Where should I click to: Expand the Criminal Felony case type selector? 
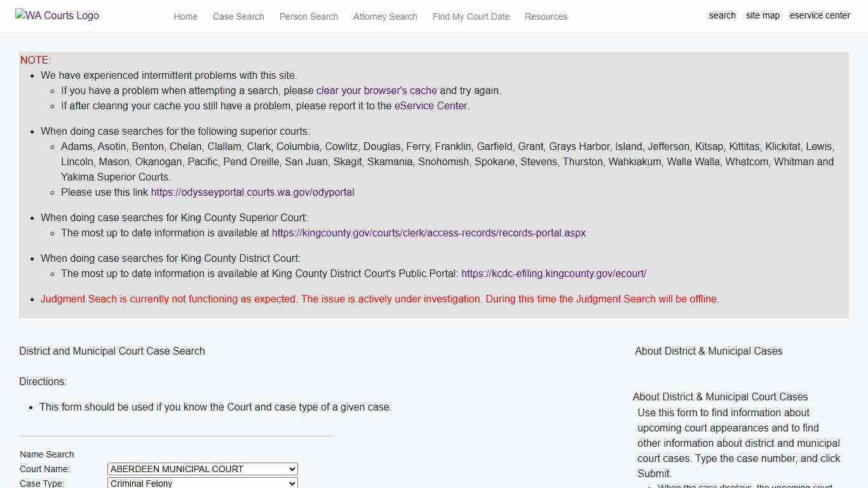[x=202, y=483]
